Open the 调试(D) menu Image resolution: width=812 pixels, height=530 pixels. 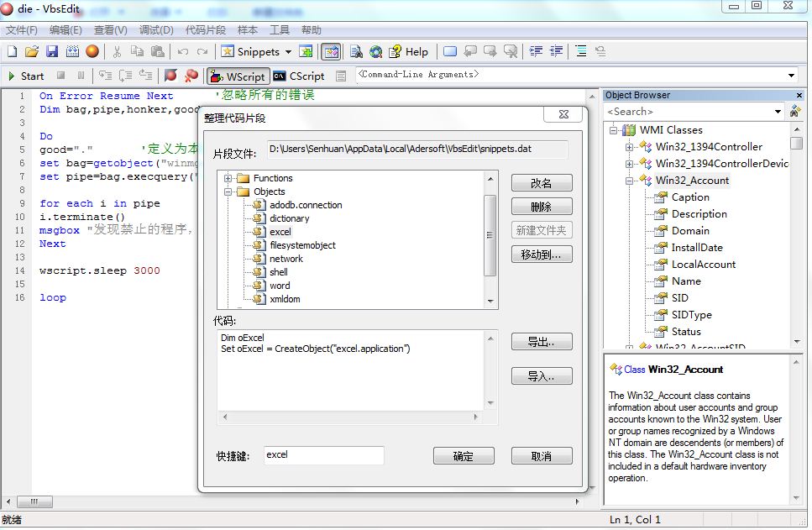(156, 30)
